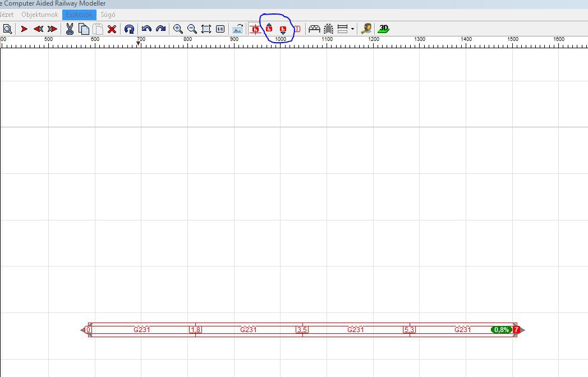Click the decrease height icon
Viewport: 588px width, 377px height.
click(x=283, y=29)
